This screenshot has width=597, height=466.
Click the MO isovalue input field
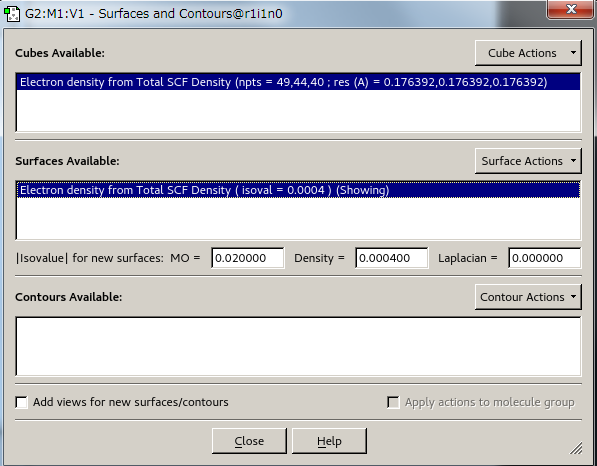coord(248,258)
